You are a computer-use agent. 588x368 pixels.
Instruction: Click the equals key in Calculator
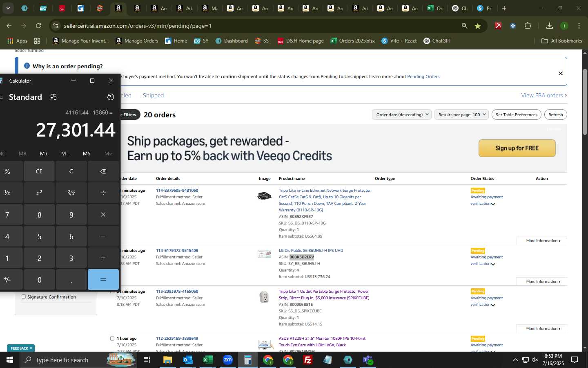click(x=103, y=280)
